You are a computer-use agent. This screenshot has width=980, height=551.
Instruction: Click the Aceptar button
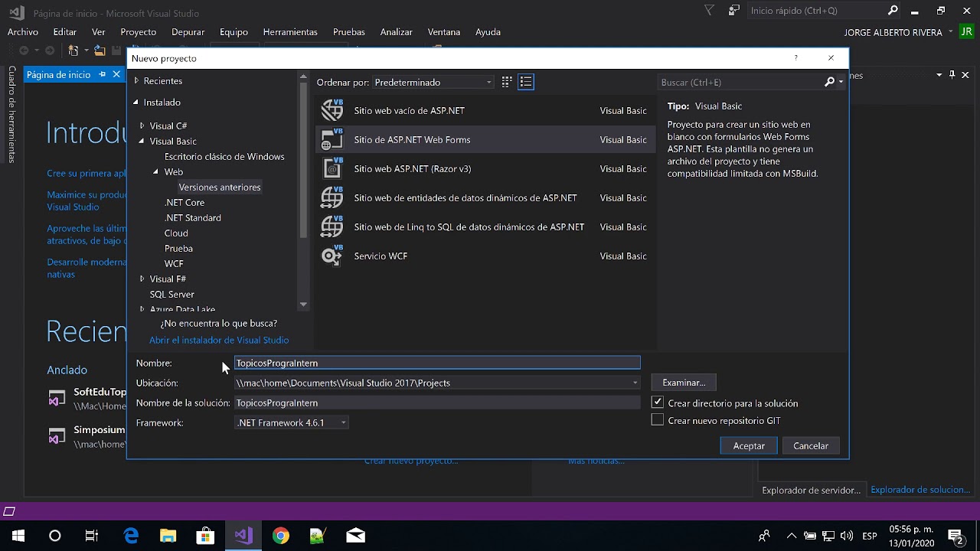749,445
